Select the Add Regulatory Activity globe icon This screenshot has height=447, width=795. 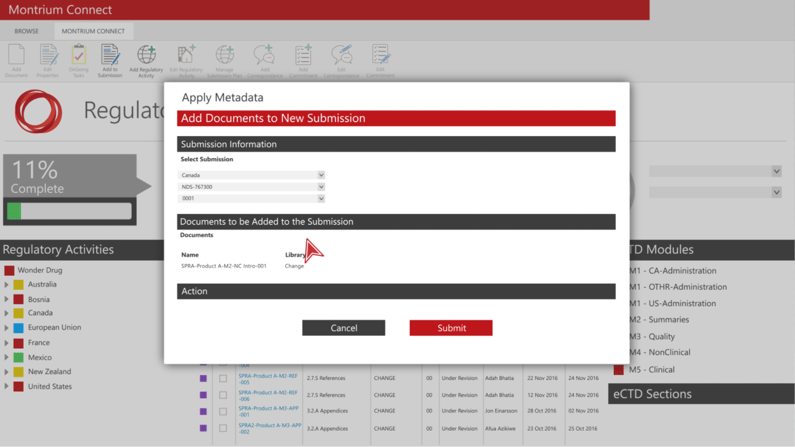[146, 55]
